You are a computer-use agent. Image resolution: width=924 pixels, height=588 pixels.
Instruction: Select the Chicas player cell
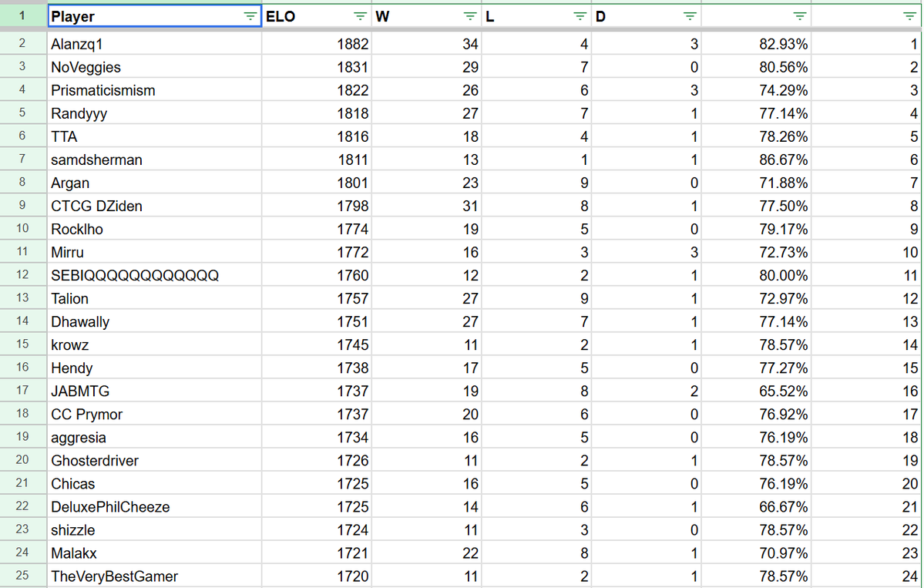154,484
